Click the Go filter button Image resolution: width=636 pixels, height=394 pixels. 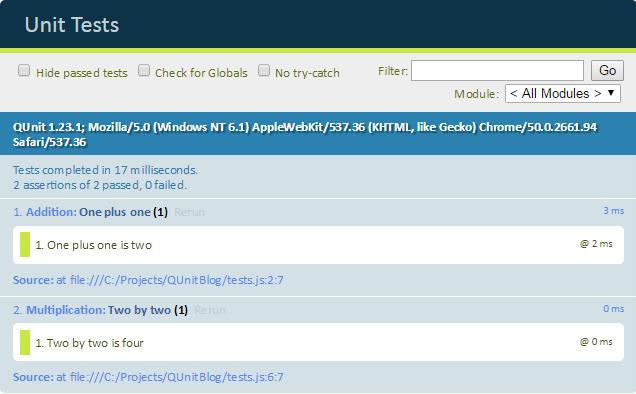607,71
